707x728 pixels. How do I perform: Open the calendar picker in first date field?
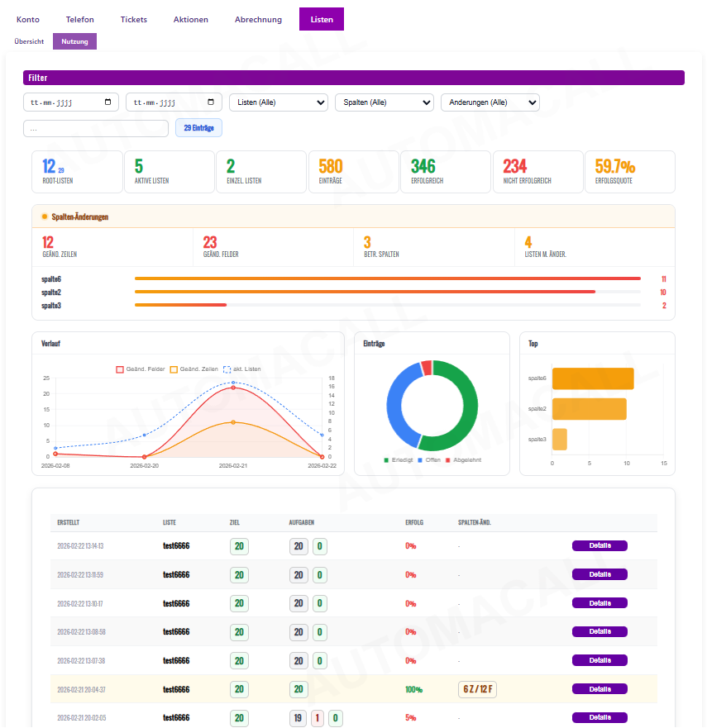click(108, 102)
